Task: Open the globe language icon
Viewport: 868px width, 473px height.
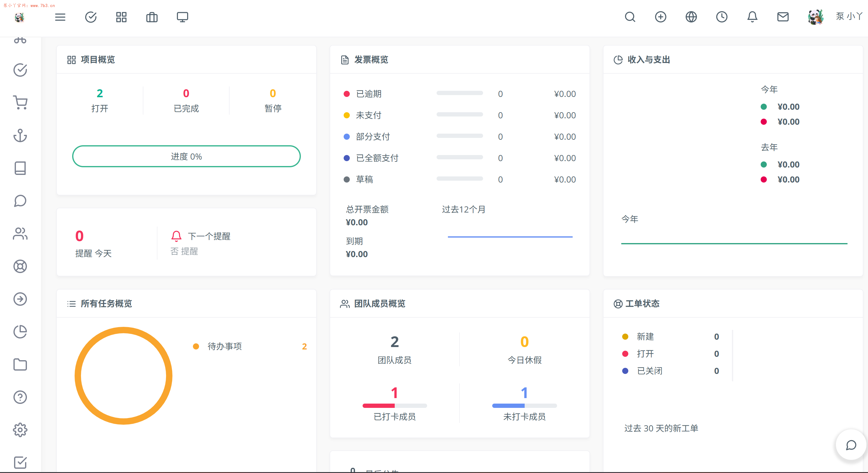Action: (x=691, y=17)
